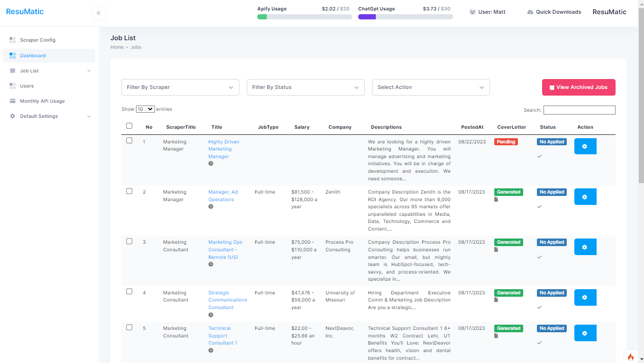Select checkbox for Manager, Ad Operations row

point(129,191)
